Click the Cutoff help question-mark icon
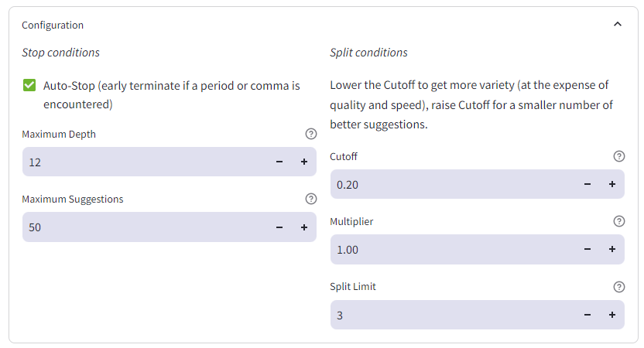Viewport: 644px width, 348px height. [x=618, y=156]
